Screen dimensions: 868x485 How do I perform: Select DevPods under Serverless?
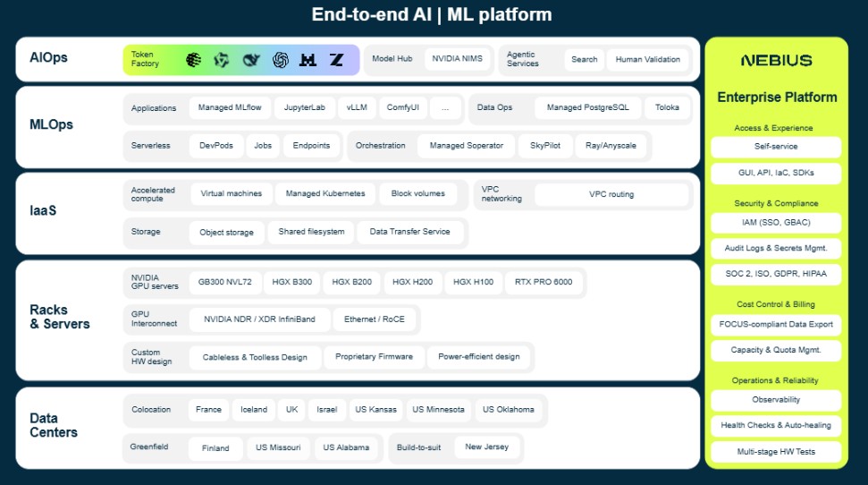point(216,146)
